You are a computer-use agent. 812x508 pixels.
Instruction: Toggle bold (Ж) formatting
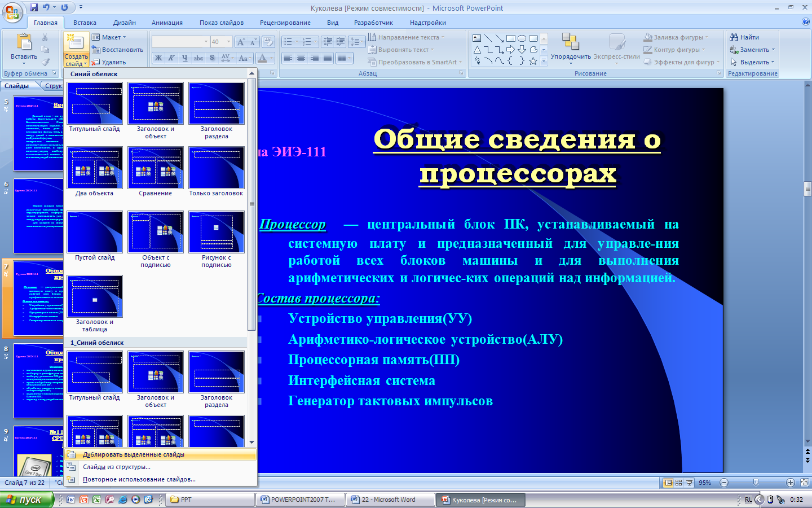pos(158,58)
